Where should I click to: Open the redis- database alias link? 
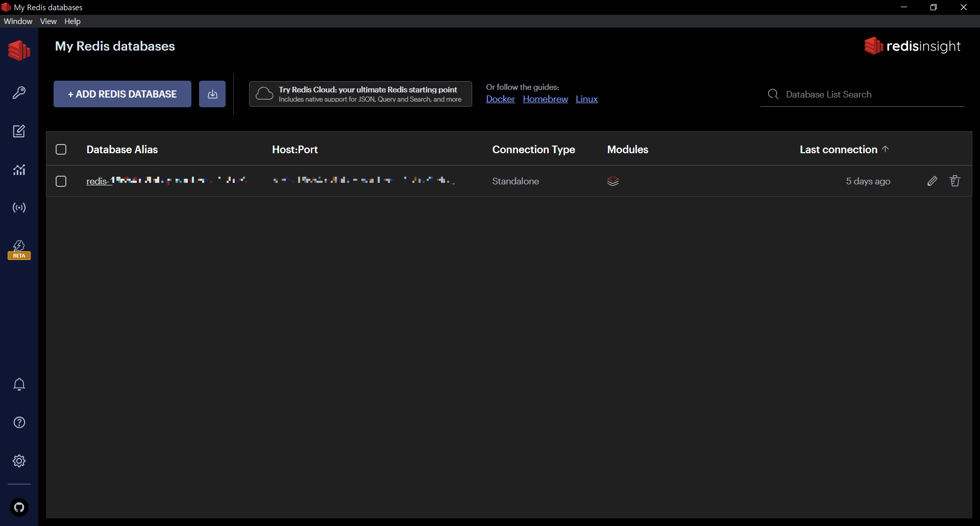pyautogui.click(x=167, y=181)
